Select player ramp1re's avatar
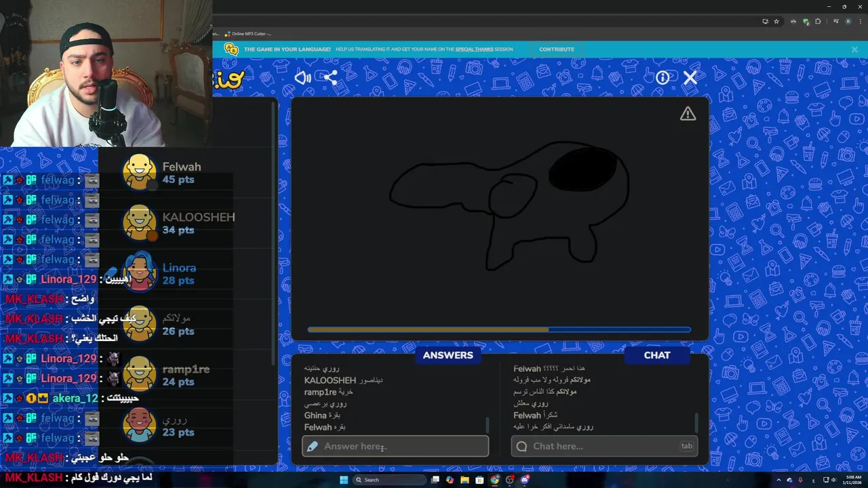This screenshot has height=488, width=868. click(139, 375)
